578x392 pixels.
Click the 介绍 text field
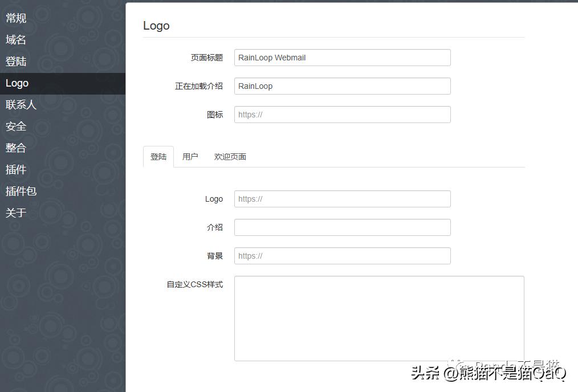[342, 227]
